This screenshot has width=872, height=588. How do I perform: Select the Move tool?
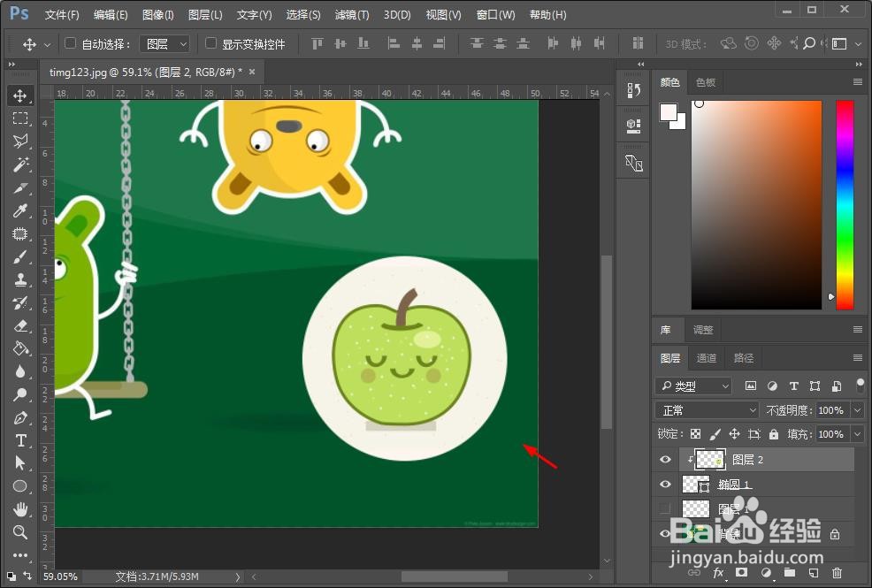click(x=20, y=95)
